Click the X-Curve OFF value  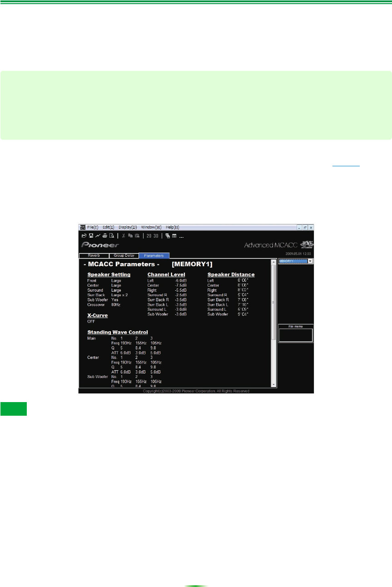pyautogui.click(x=91, y=321)
